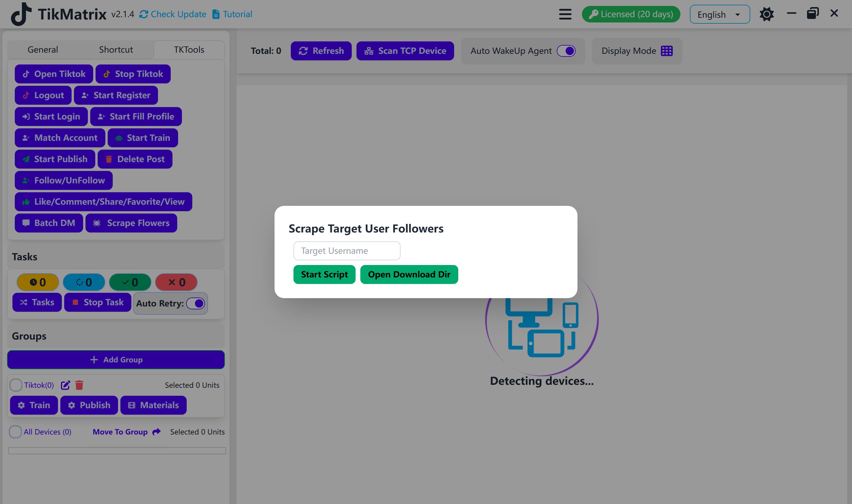
Task: Click Open Download Dir button
Action: coord(409,274)
